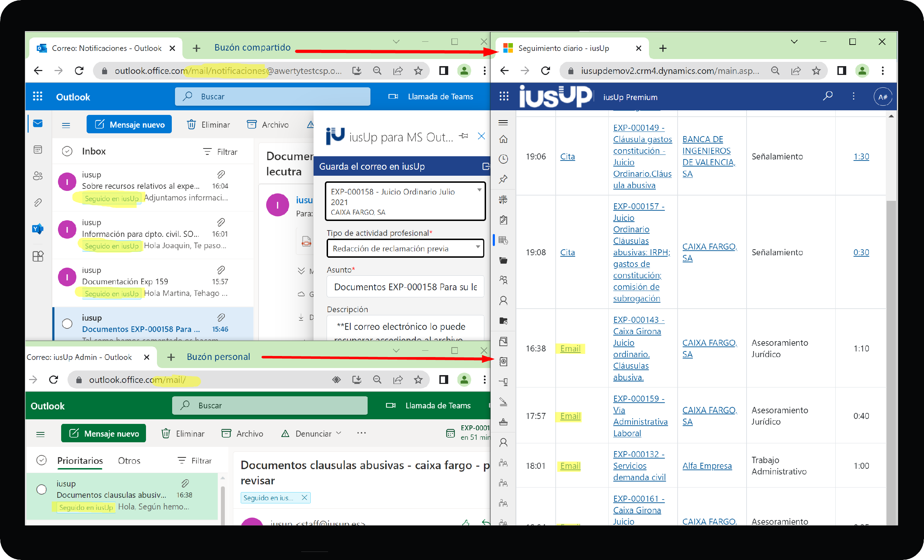Open tab search chevron in shared Outlook window
924x560 pixels.
396,42
